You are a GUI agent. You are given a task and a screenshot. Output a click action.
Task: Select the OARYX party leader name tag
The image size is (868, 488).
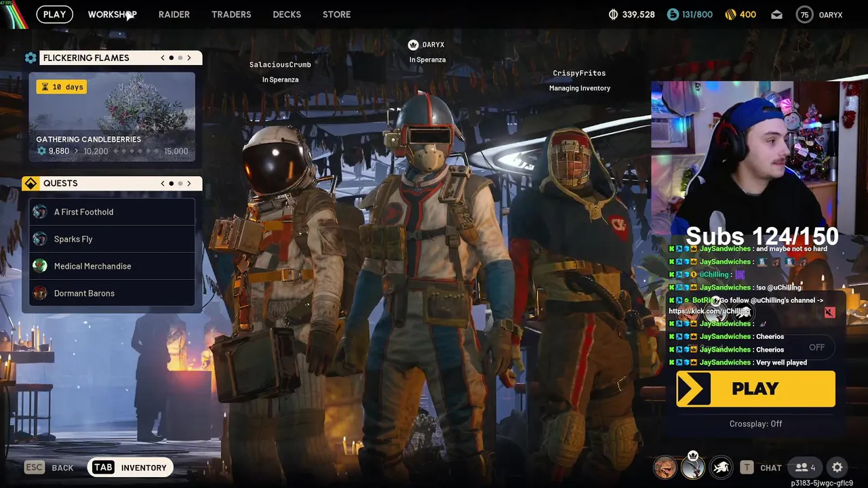[433, 45]
